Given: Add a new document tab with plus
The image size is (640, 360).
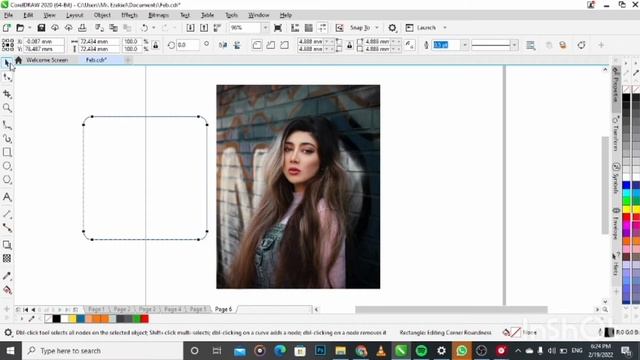Looking at the screenshot, I should (x=128, y=60).
